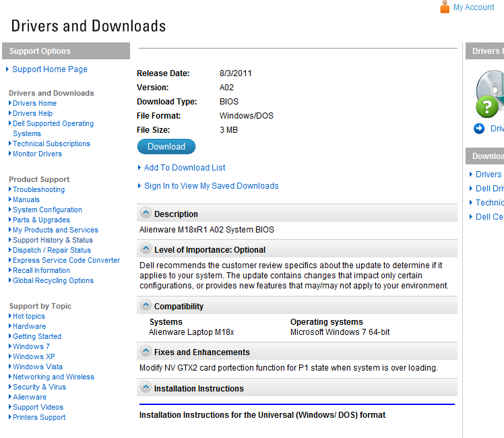The height and width of the screenshot is (438, 504).
Task: Open System Configuration
Action: point(48,210)
